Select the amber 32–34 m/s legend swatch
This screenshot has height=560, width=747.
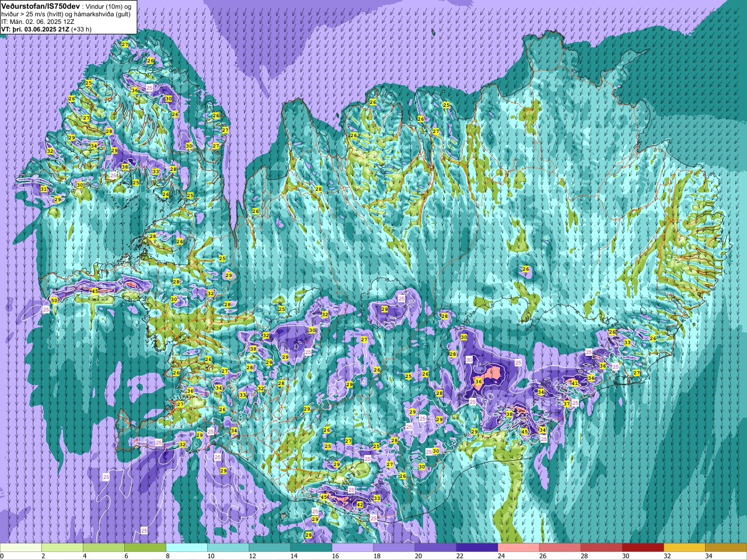(x=684, y=548)
